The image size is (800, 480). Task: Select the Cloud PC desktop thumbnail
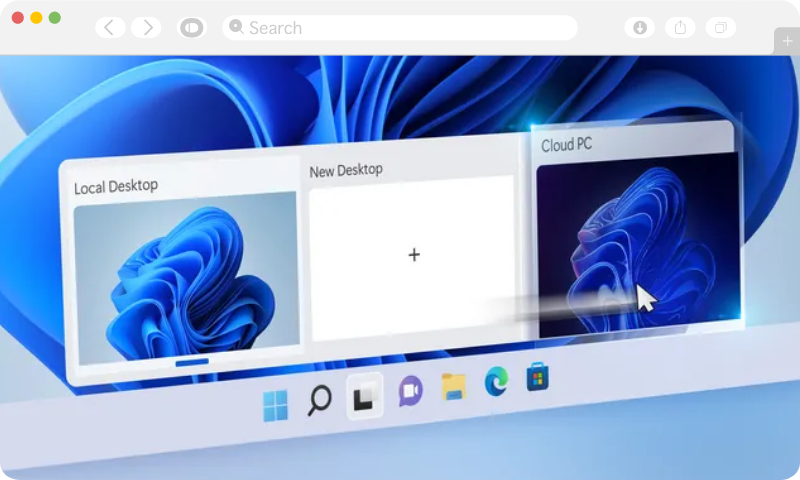639,245
